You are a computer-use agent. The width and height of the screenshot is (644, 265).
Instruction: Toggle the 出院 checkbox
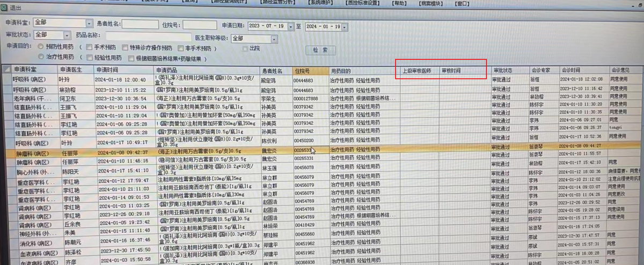(x=245, y=49)
